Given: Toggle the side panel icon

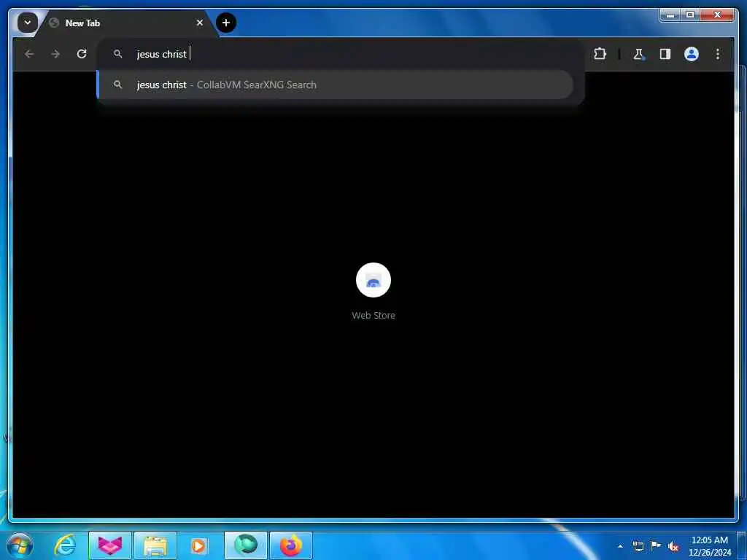Looking at the screenshot, I should tap(665, 54).
